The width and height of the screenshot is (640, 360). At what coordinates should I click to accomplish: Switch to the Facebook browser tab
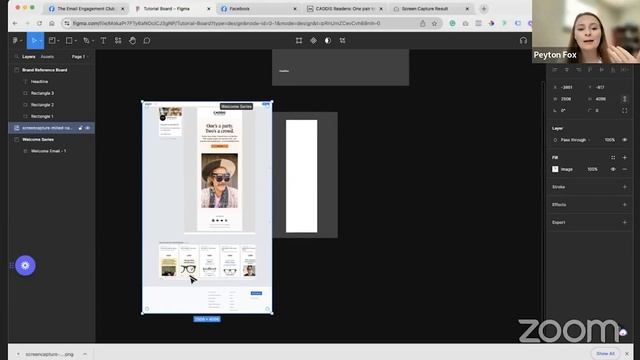[257, 9]
